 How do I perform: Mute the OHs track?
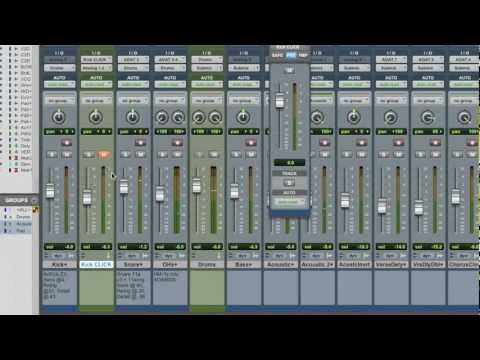point(177,154)
